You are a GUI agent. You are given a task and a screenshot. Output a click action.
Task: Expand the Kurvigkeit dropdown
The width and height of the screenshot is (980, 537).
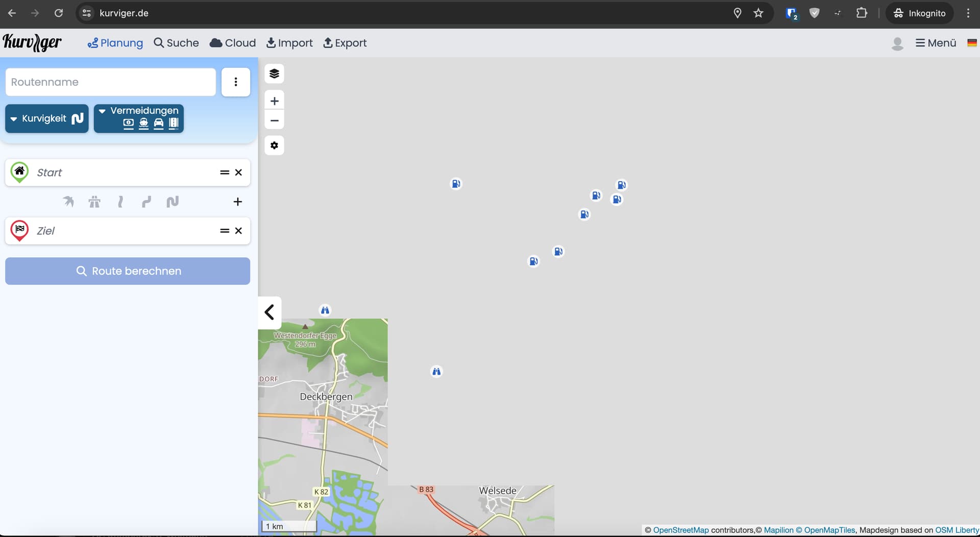[x=47, y=118]
